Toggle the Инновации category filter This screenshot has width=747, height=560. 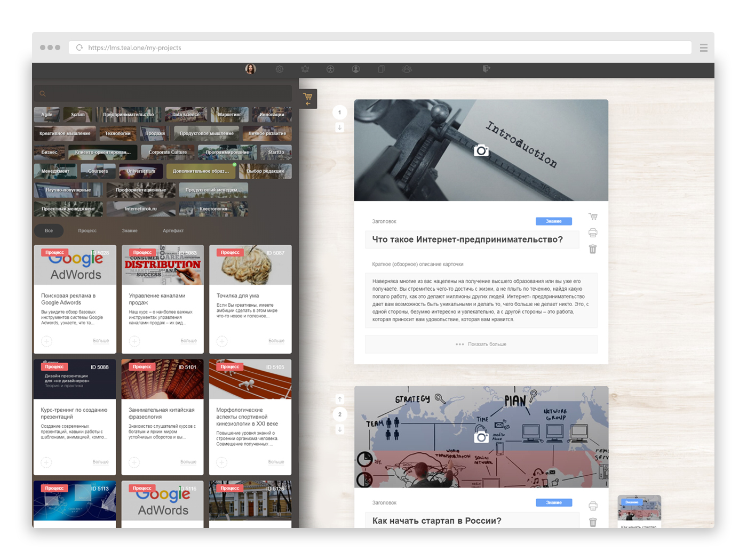click(272, 114)
